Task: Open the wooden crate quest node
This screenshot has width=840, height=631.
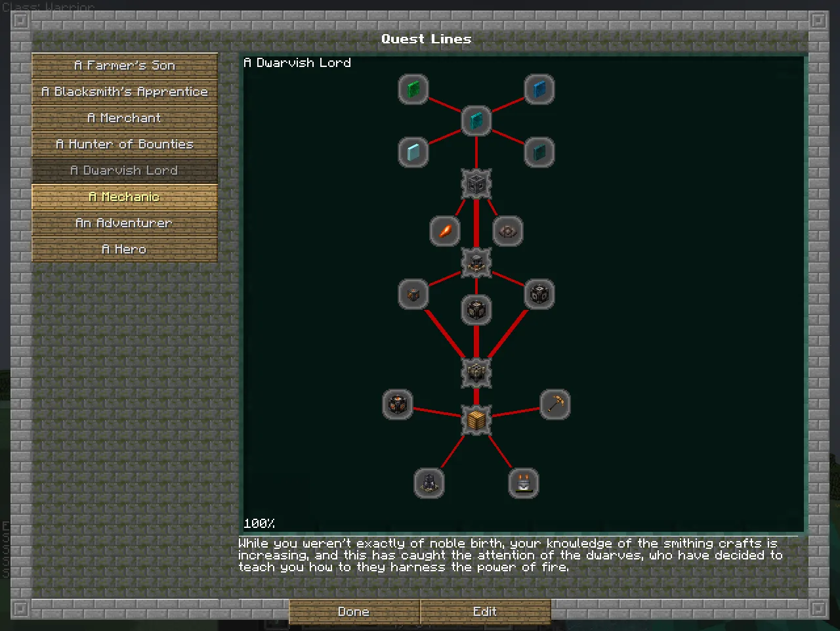Action: coord(476,420)
